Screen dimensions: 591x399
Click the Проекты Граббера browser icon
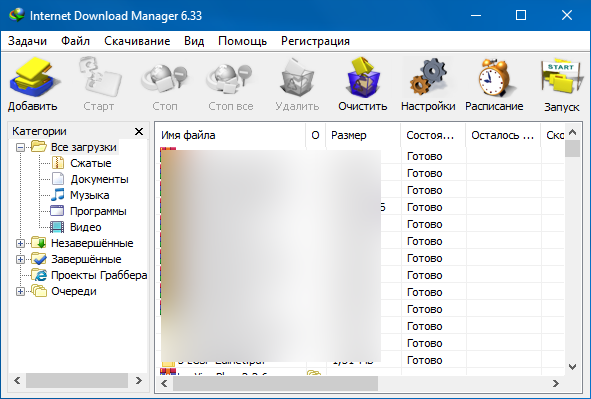[38, 275]
